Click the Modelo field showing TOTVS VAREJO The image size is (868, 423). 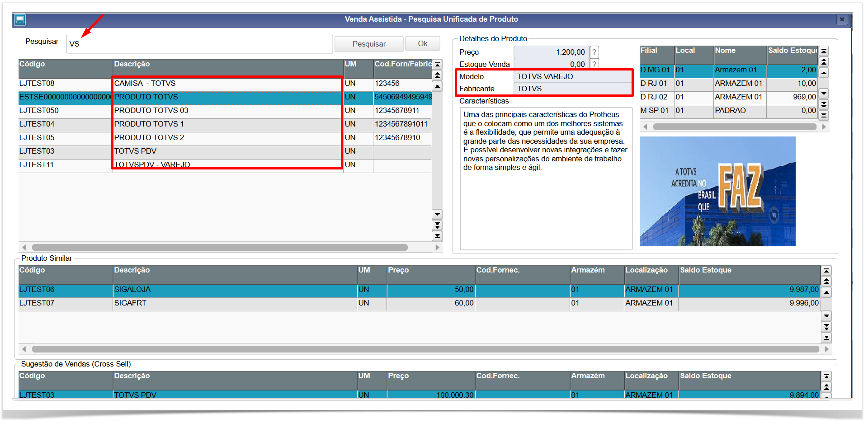(x=573, y=77)
